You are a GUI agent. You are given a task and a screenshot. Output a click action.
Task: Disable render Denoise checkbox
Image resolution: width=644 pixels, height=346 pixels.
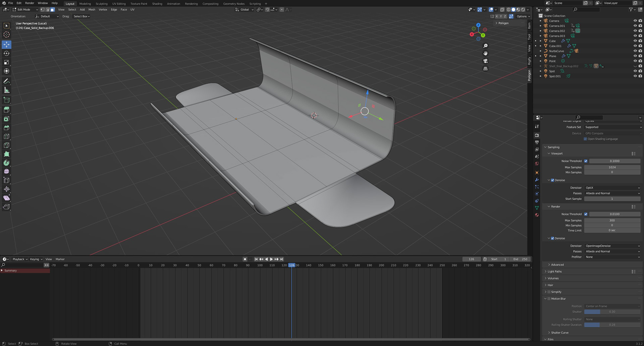[552, 238]
